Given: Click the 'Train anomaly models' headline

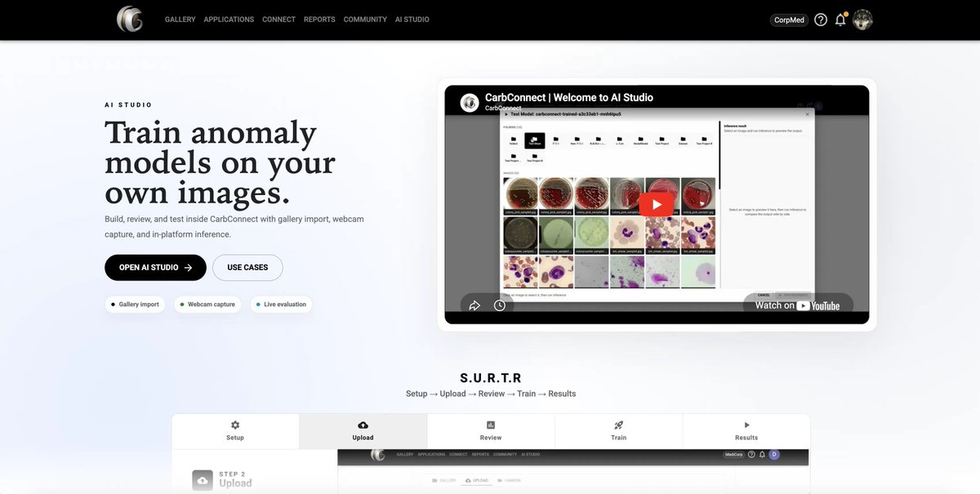Looking at the screenshot, I should [220, 162].
